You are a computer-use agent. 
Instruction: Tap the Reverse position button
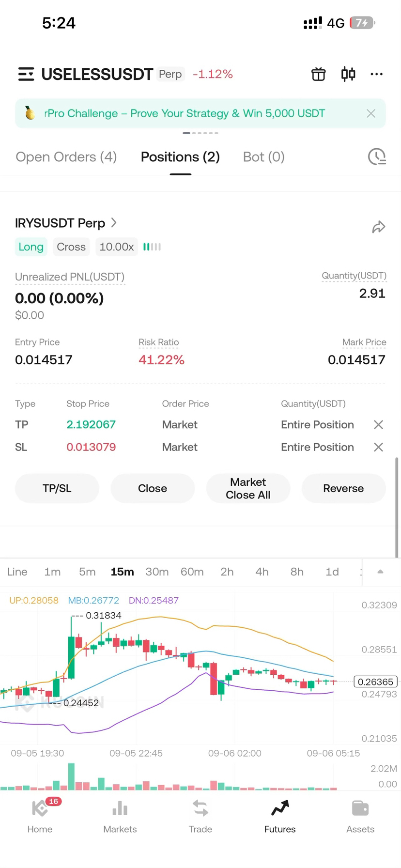343,488
